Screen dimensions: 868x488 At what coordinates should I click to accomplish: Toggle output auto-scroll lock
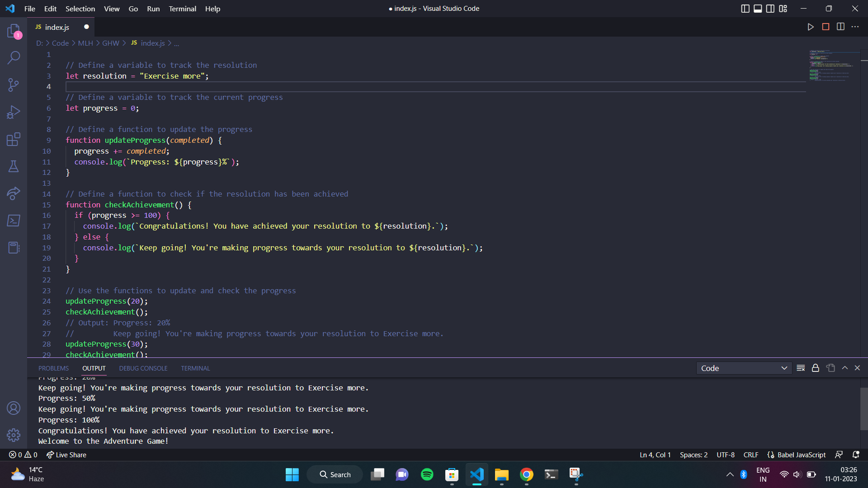[816, 368]
